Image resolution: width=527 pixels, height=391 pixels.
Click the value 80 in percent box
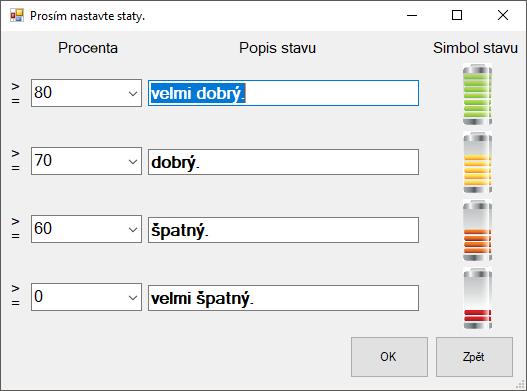[x=43, y=92]
